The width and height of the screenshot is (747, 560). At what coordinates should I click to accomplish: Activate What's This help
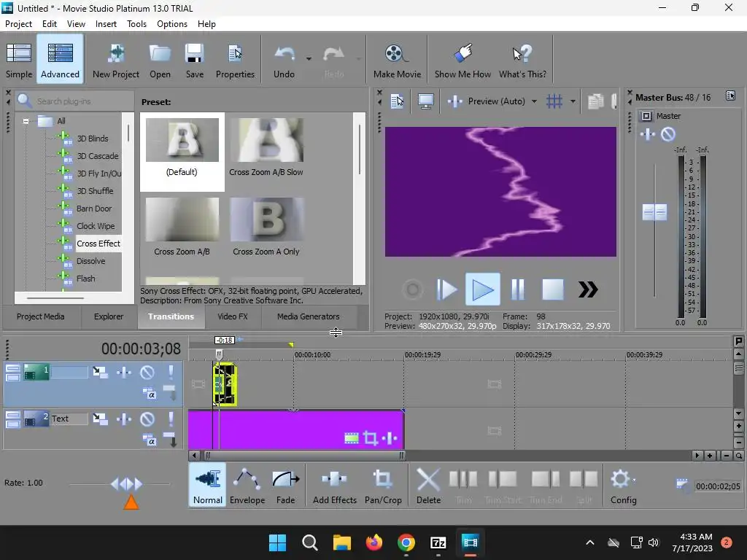click(x=522, y=60)
